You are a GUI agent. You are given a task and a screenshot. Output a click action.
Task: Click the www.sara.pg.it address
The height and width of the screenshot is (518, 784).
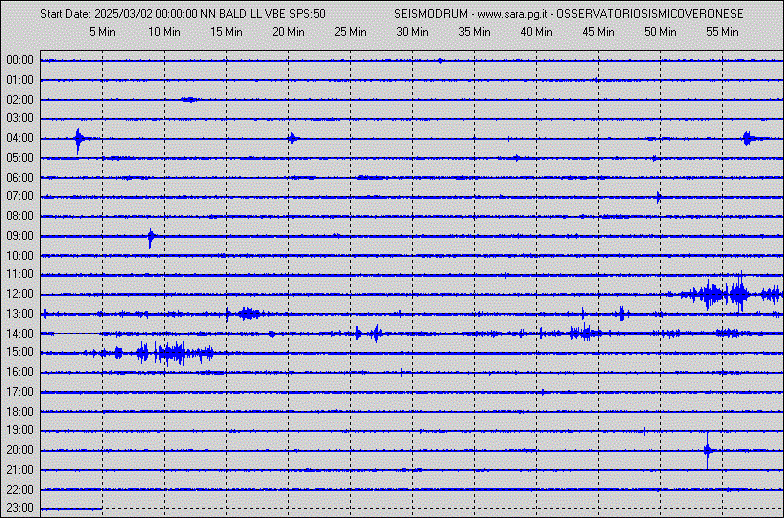pyautogui.click(x=514, y=14)
